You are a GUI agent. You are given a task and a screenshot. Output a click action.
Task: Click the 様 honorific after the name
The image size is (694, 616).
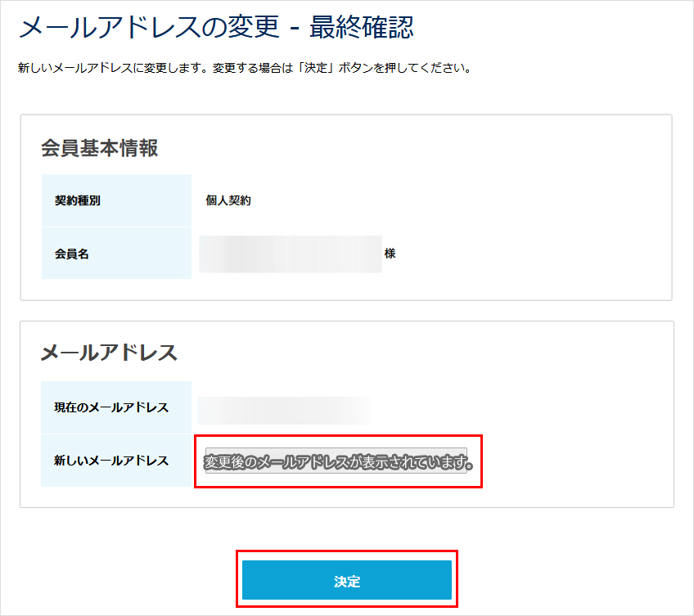[390, 254]
